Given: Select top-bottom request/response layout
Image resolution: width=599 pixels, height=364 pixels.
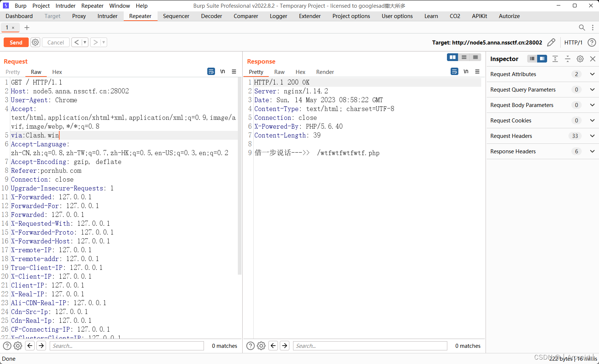Looking at the screenshot, I should pyautogui.click(x=464, y=57).
